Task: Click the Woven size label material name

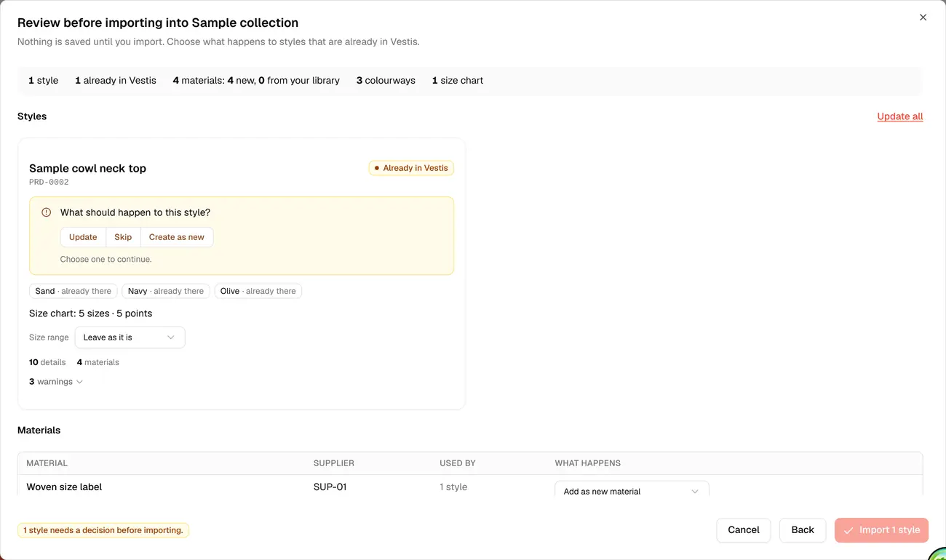Action: (64, 487)
